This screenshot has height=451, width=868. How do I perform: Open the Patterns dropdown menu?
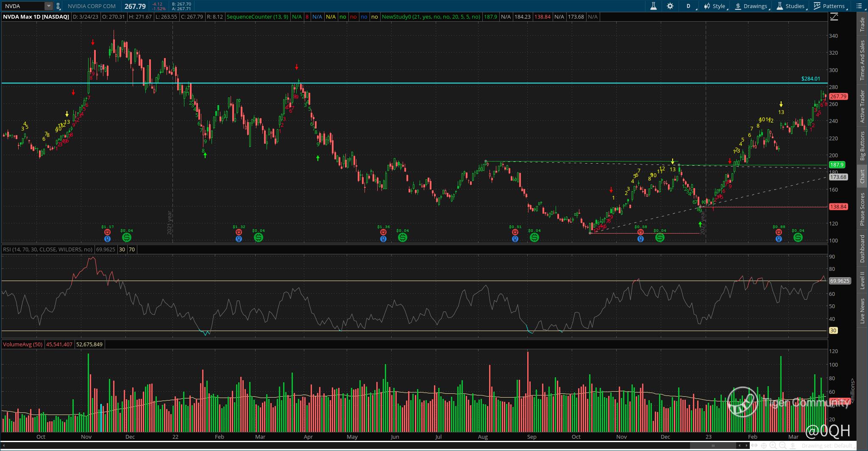[830, 6]
